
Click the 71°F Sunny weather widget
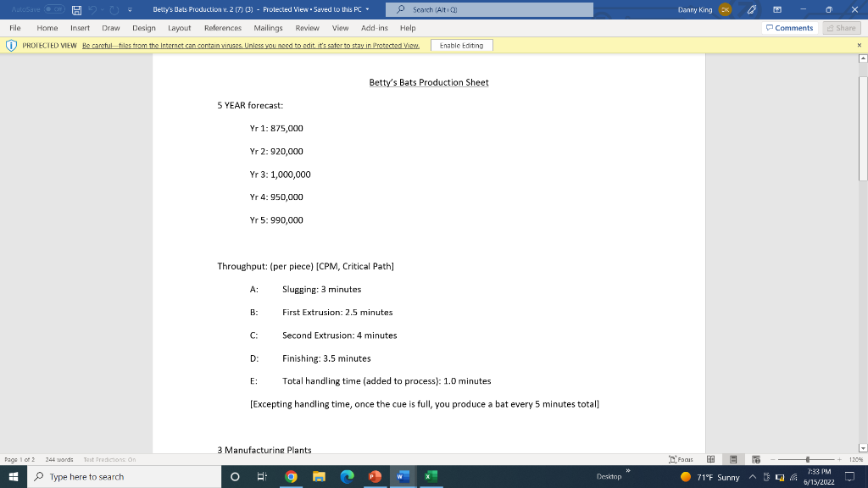tap(710, 477)
